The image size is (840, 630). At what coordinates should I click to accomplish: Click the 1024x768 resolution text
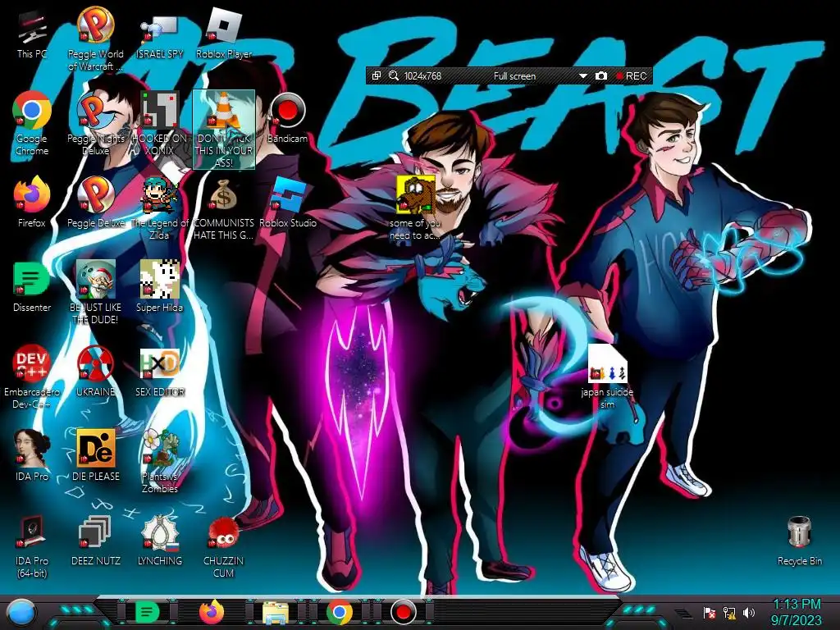[422, 76]
